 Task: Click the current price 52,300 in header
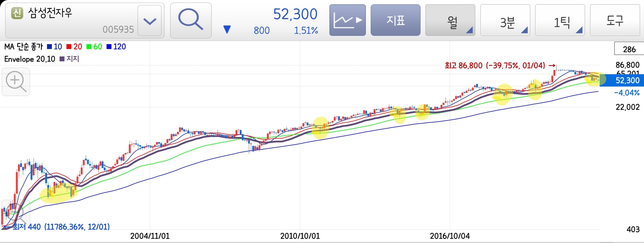(295, 14)
